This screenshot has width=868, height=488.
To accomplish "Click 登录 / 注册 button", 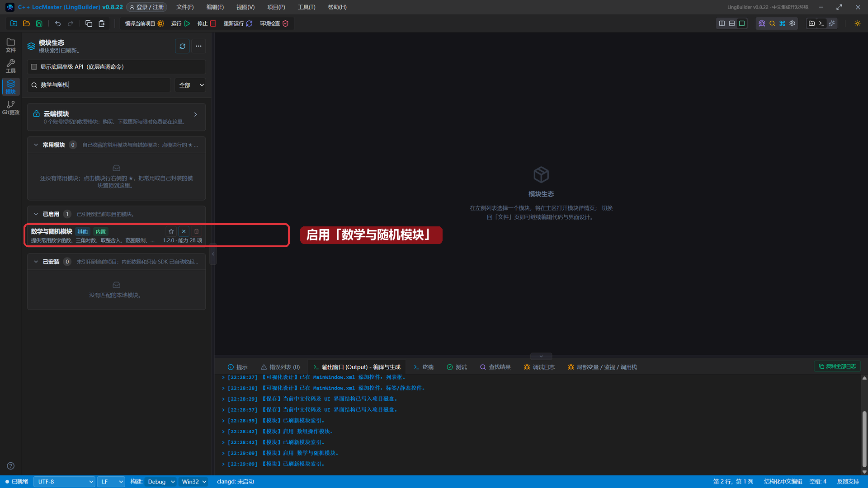I will pyautogui.click(x=146, y=7).
